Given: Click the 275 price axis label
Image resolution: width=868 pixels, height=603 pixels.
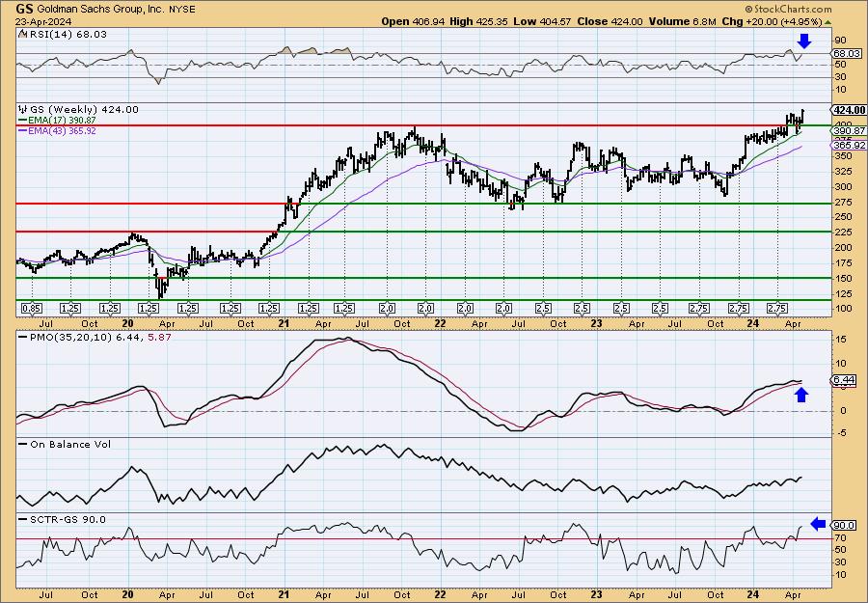Looking at the screenshot, I should click(x=843, y=202).
